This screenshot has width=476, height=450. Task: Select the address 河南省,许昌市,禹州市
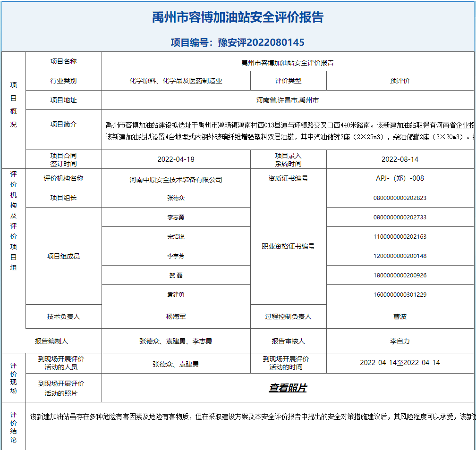(x=288, y=100)
